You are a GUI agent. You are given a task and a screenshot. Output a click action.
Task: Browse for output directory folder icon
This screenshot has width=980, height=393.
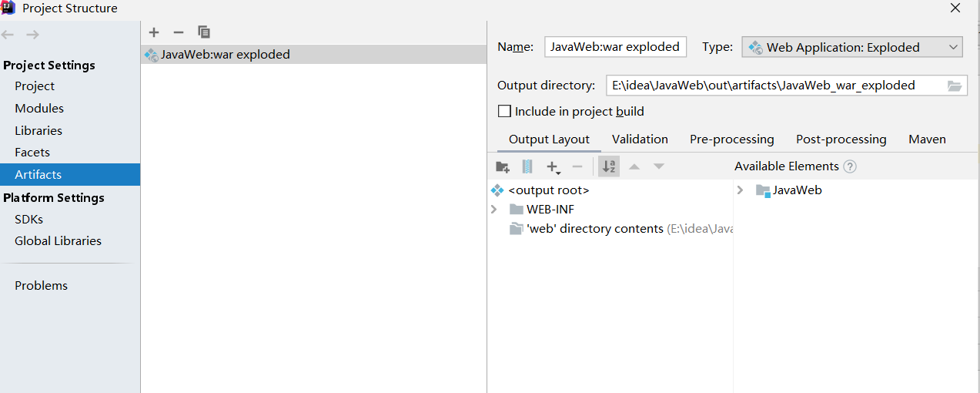point(955,86)
